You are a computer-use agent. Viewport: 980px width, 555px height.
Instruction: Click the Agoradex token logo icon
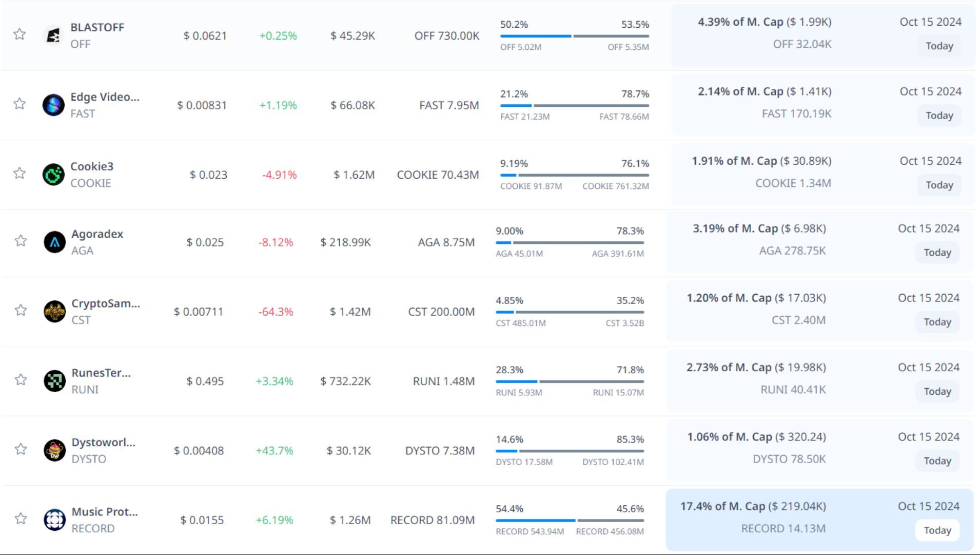click(54, 242)
